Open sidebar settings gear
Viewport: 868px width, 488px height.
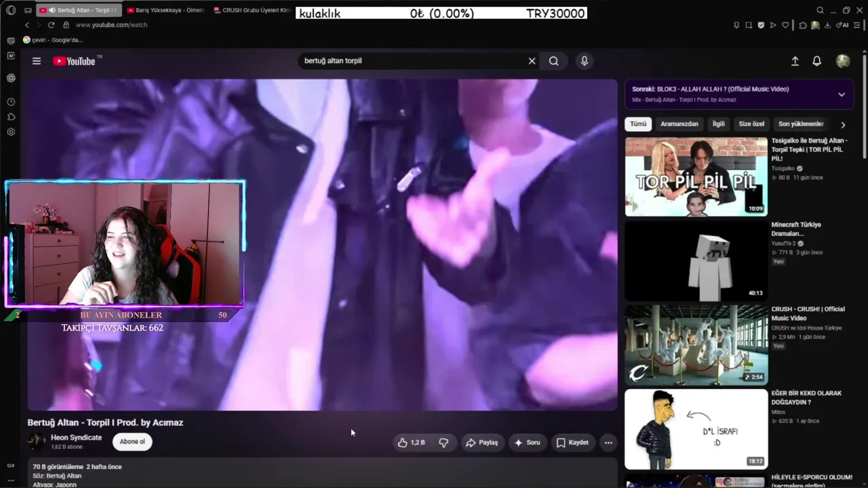[x=11, y=131]
